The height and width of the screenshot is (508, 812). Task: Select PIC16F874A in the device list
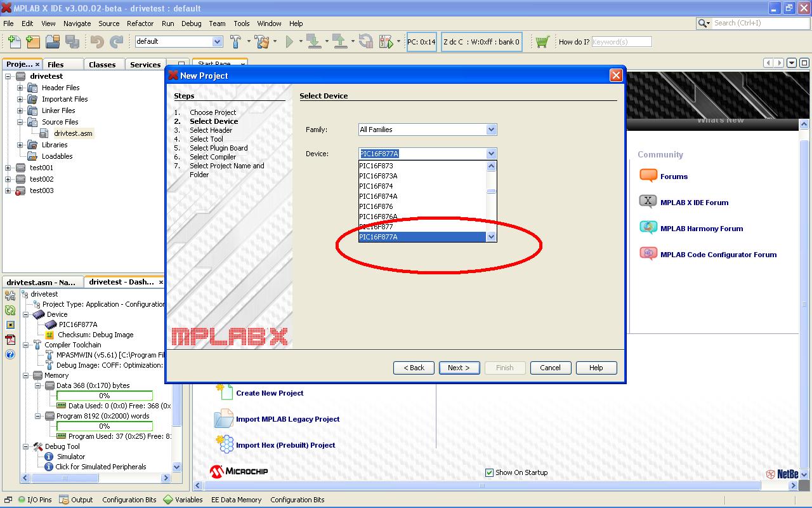coord(422,196)
